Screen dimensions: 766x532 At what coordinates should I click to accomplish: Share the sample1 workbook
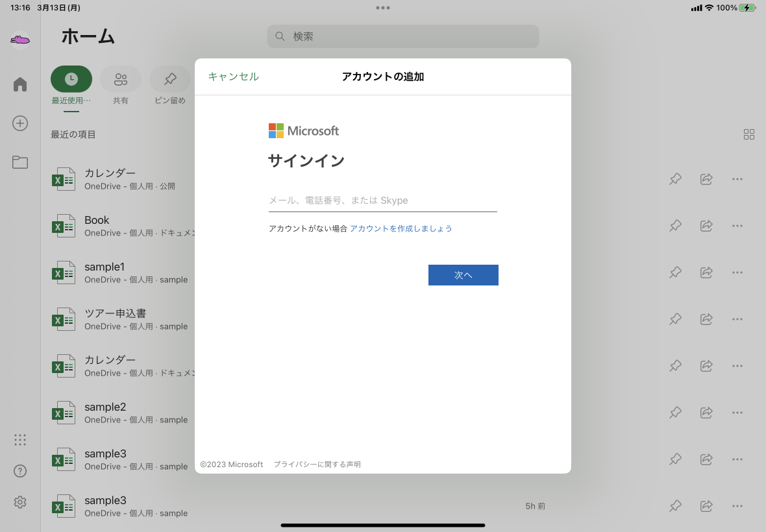click(x=706, y=272)
